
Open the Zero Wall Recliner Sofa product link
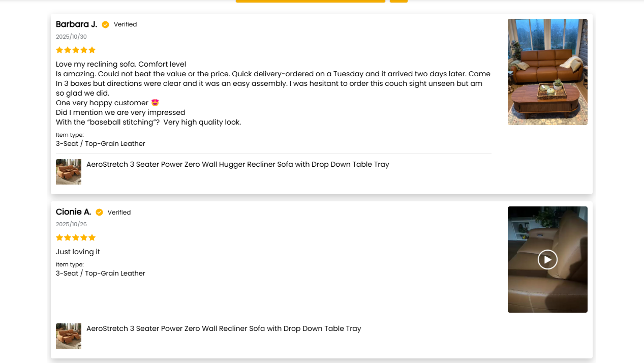[224, 328]
